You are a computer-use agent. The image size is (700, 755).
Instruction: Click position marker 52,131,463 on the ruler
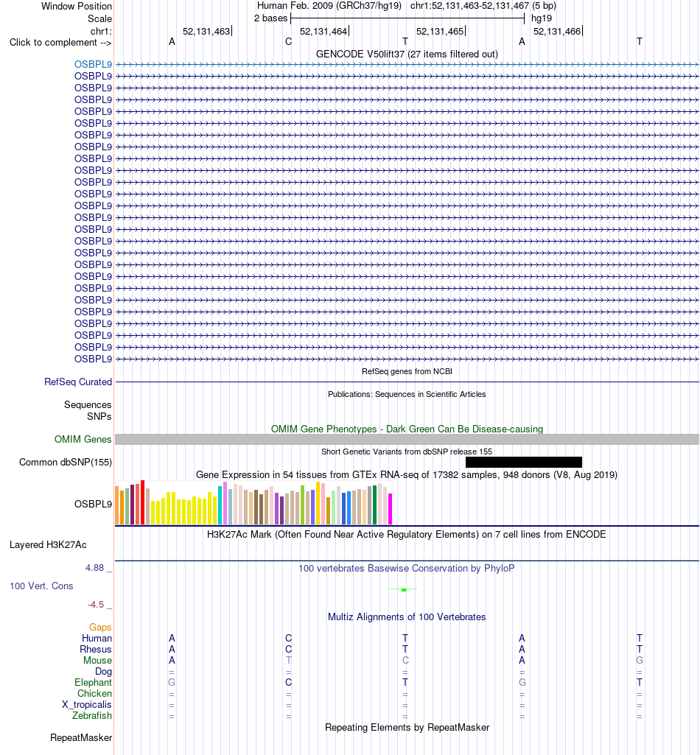(x=206, y=31)
